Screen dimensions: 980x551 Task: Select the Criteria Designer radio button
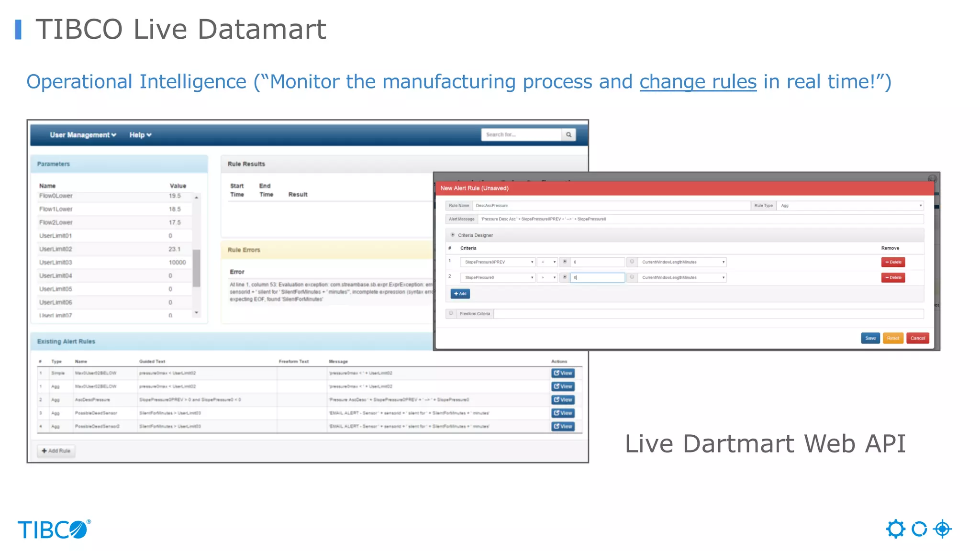coord(453,235)
